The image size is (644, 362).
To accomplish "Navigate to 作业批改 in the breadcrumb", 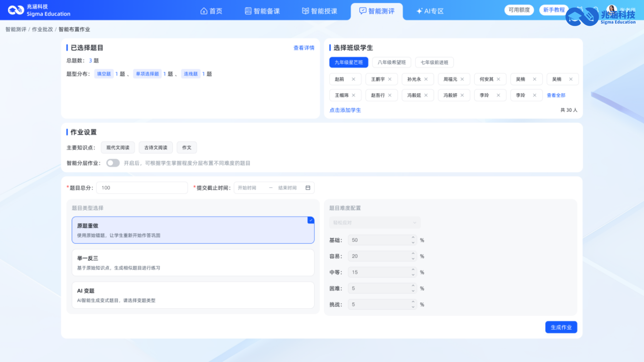I will click(42, 29).
